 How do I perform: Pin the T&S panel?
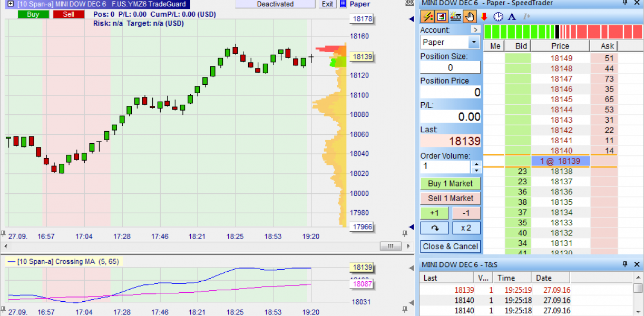(626, 264)
